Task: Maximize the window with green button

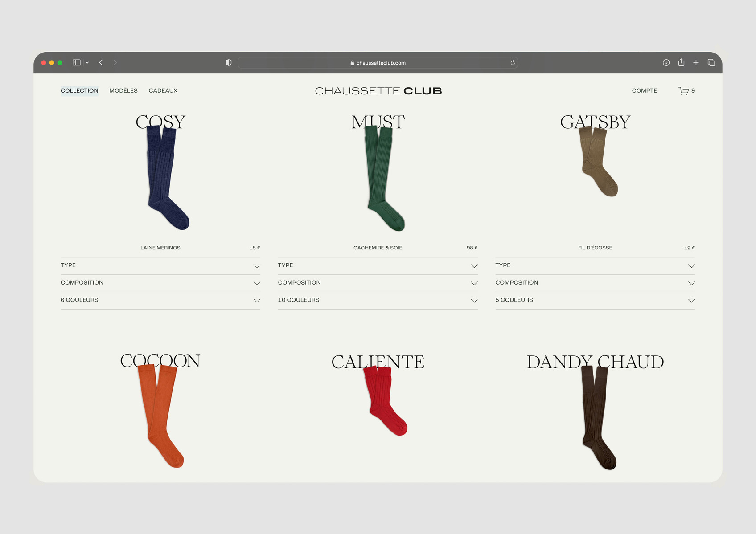Action: 60,63
